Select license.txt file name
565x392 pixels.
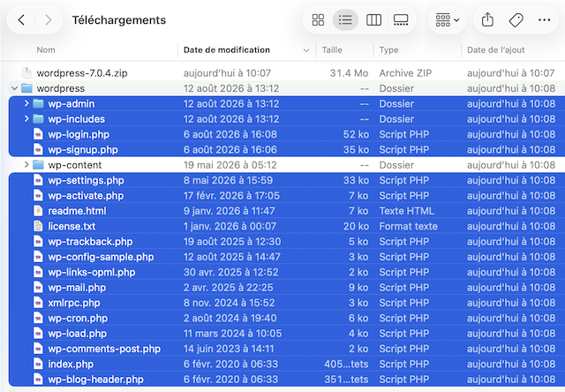tap(72, 226)
